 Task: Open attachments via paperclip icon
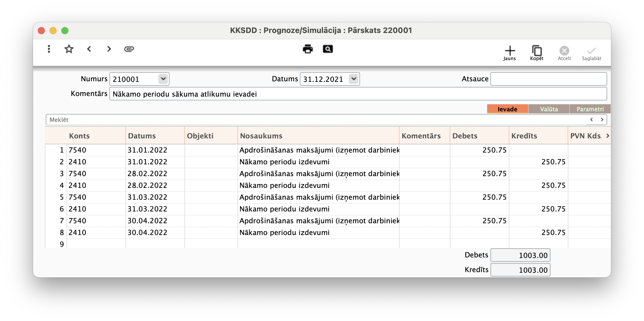129,49
